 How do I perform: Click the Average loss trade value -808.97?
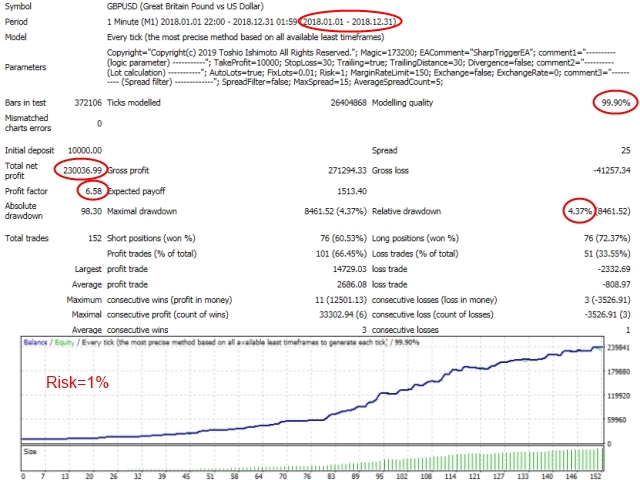pyautogui.click(x=616, y=285)
